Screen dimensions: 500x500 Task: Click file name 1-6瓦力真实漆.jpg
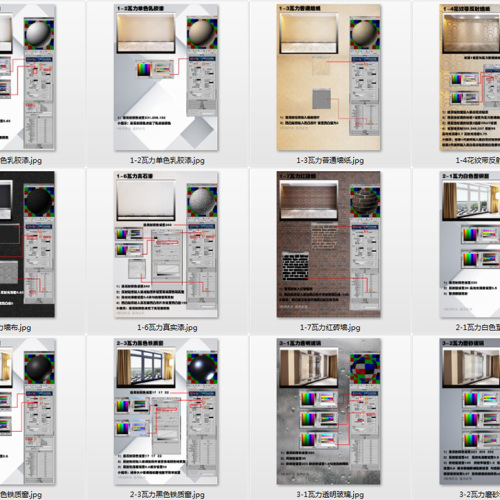(x=167, y=328)
